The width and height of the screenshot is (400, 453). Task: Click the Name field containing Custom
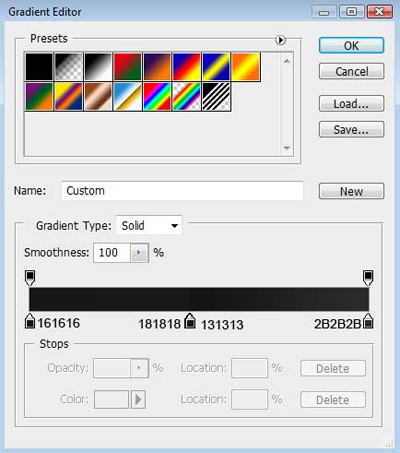(x=182, y=191)
